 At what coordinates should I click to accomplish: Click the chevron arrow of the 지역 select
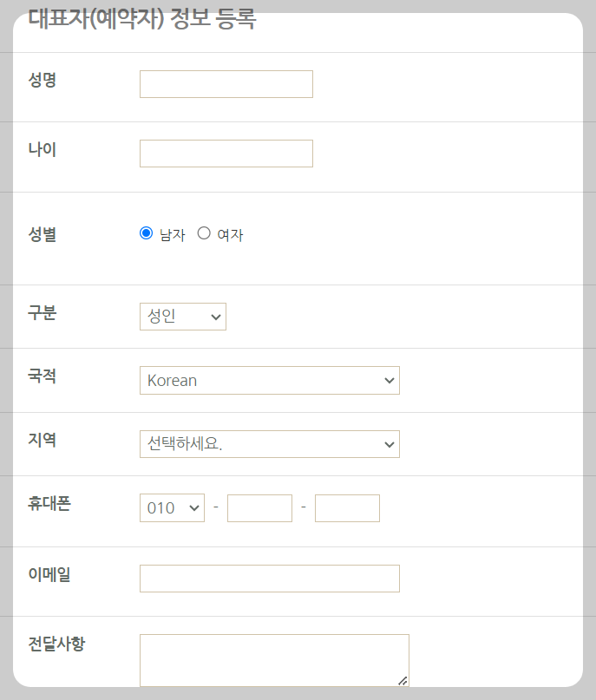(390, 443)
